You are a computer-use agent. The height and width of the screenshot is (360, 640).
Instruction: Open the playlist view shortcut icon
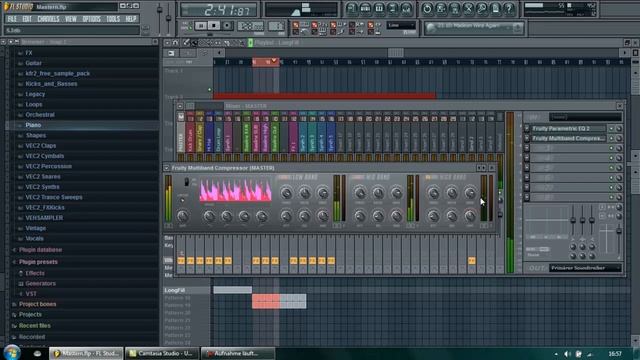point(351,9)
